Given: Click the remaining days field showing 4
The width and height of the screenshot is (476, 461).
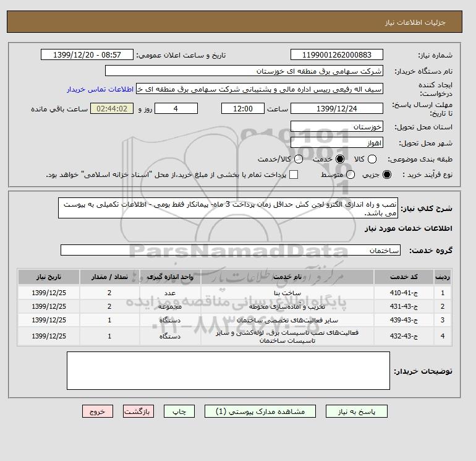Looking at the screenshot, I should (176, 108).
